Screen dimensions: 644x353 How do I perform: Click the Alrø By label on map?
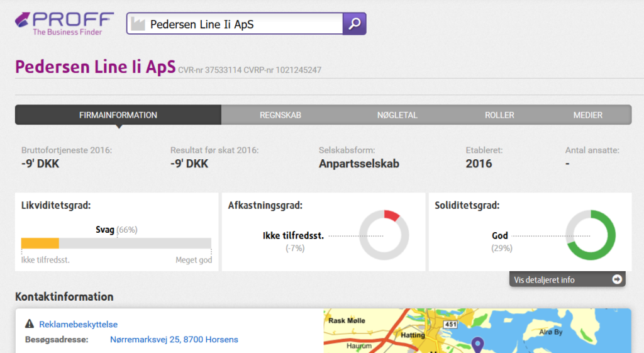click(551, 332)
